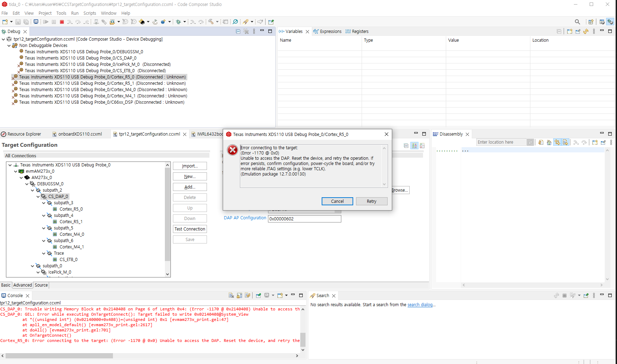Click the connections tree vertical scrollbar

tap(167, 214)
